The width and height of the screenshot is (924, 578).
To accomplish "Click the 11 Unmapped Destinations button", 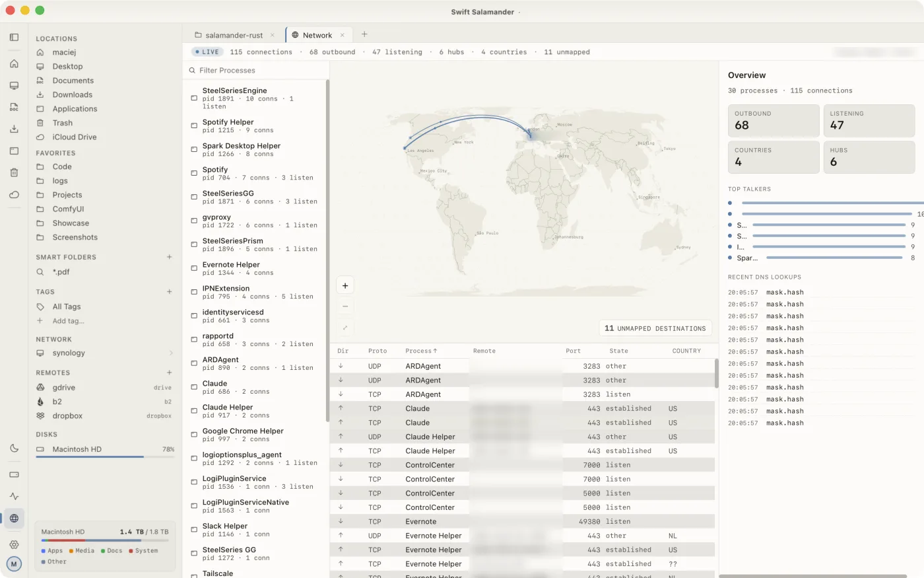I will pyautogui.click(x=655, y=328).
